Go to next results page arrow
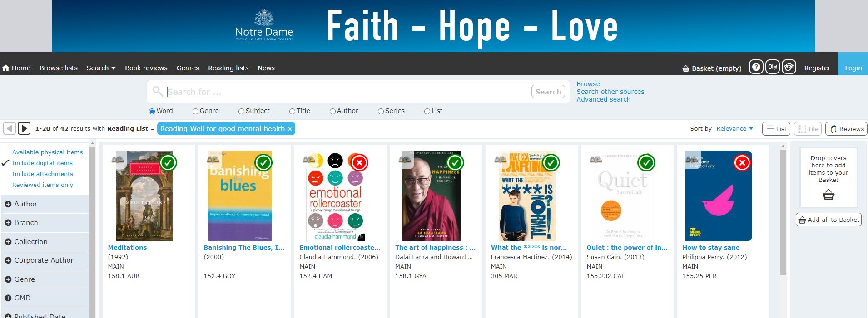 tap(24, 128)
